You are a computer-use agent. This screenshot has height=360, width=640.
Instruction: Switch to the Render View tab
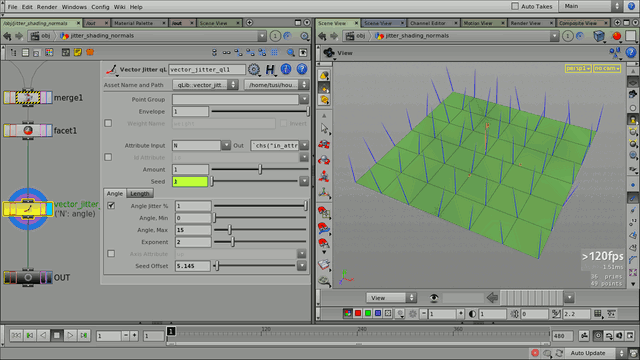[525, 23]
